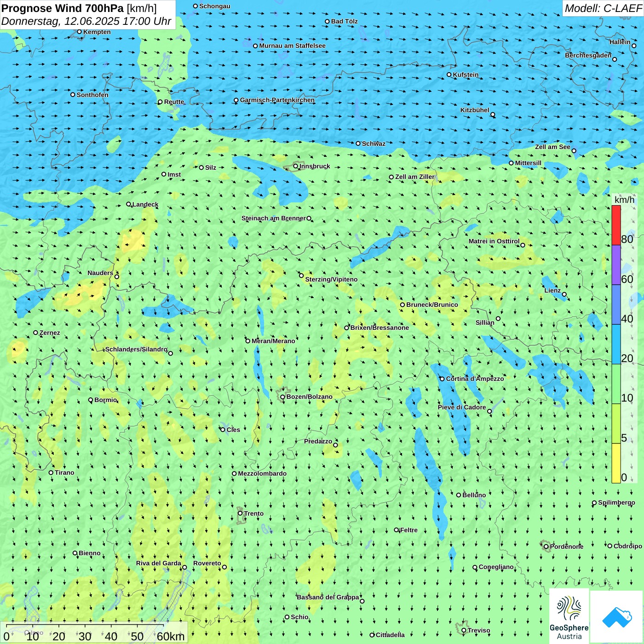Click the 'Tirano' label
The image size is (644, 644).
tap(64, 472)
